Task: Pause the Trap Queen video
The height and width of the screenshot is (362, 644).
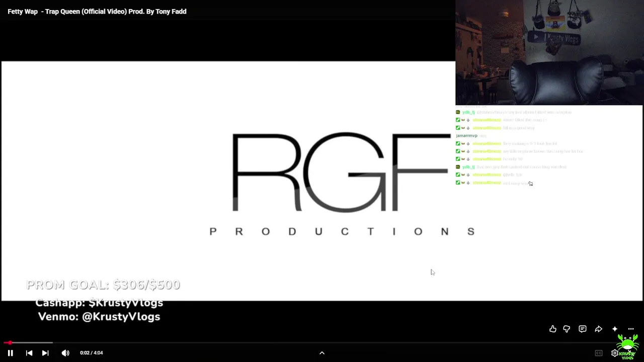Action: point(10,353)
